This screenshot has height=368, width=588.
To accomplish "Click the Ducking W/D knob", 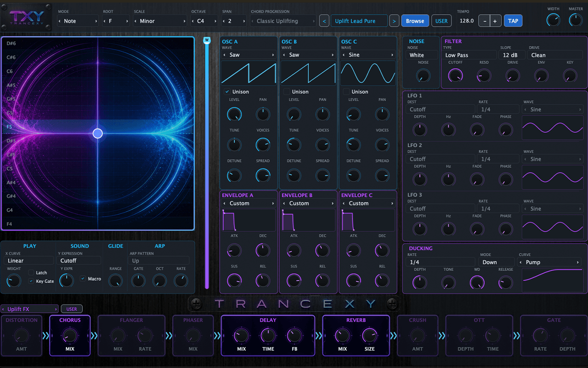I will click(x=477, y=282).
